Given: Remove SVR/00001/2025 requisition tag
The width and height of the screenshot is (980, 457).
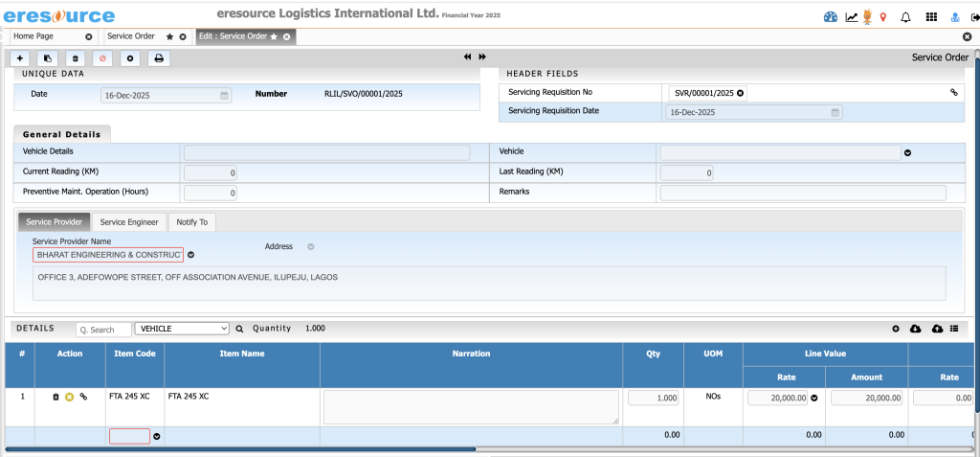Looking at the screenshot, I should click(x=741, y=93).
